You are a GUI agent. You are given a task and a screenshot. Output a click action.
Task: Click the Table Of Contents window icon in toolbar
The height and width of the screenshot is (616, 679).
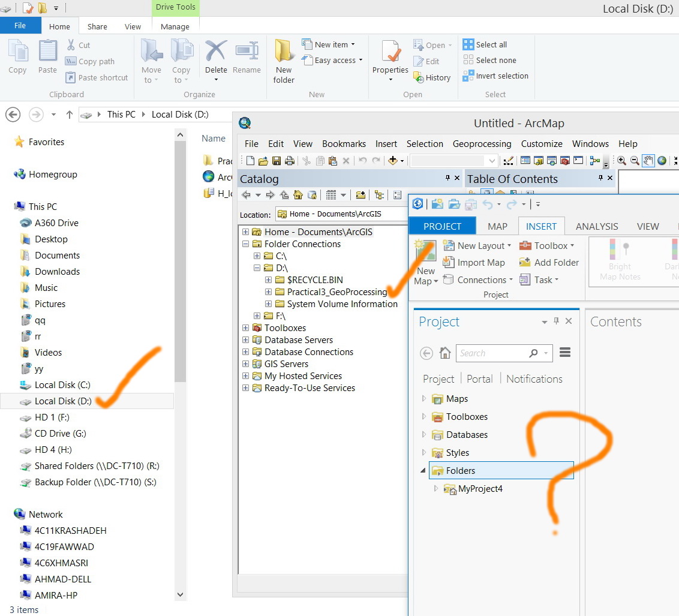[525, 161]
